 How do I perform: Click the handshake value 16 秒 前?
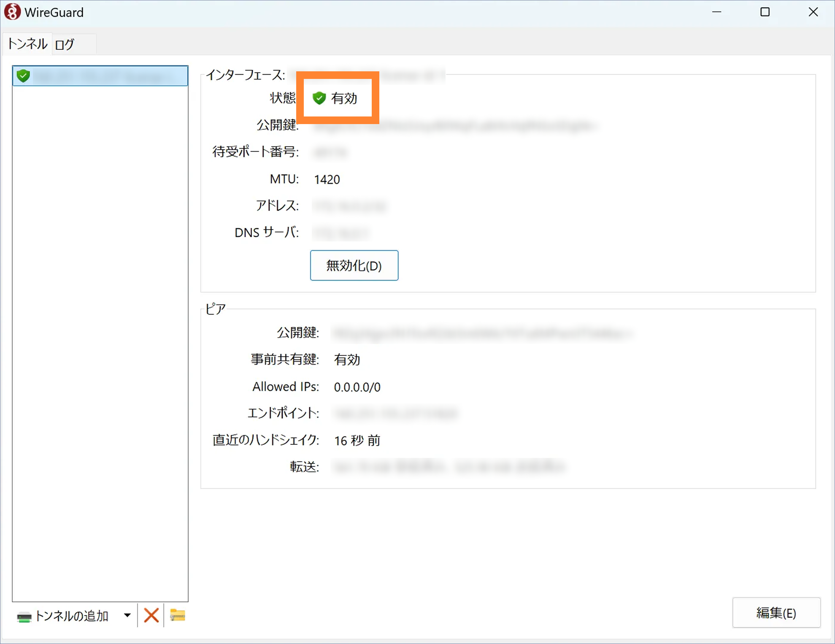click(357, 441)
